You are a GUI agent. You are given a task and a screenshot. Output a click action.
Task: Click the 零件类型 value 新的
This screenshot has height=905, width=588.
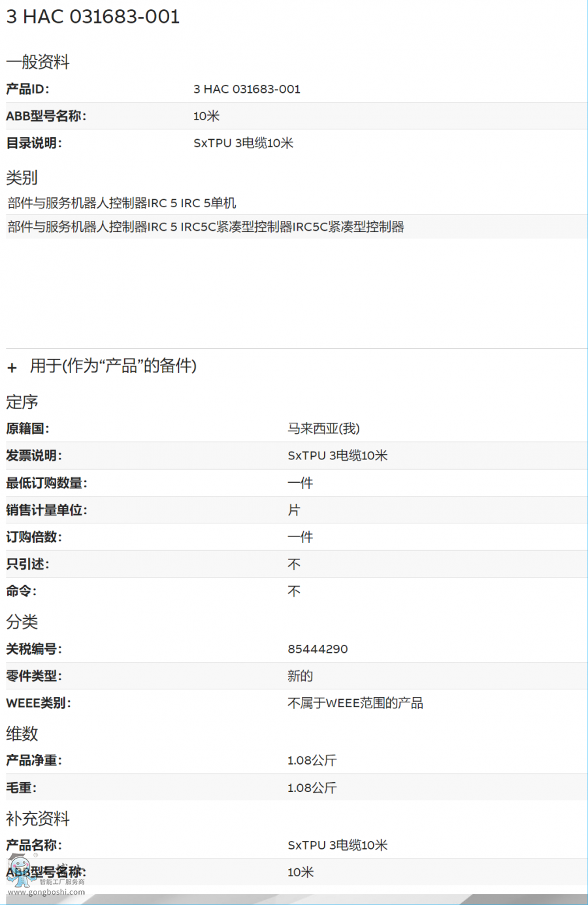point(301,676)
